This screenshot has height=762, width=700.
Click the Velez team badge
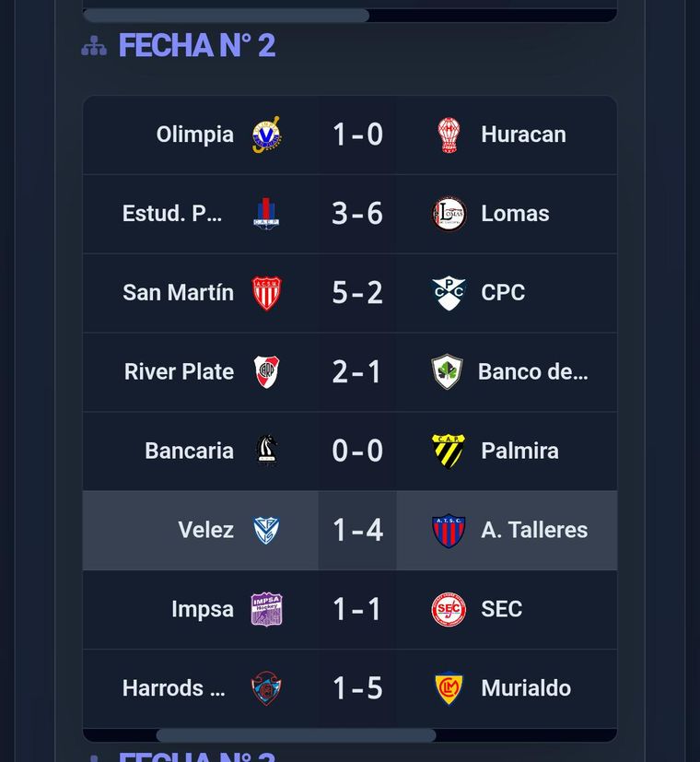(x=267, y=530)
